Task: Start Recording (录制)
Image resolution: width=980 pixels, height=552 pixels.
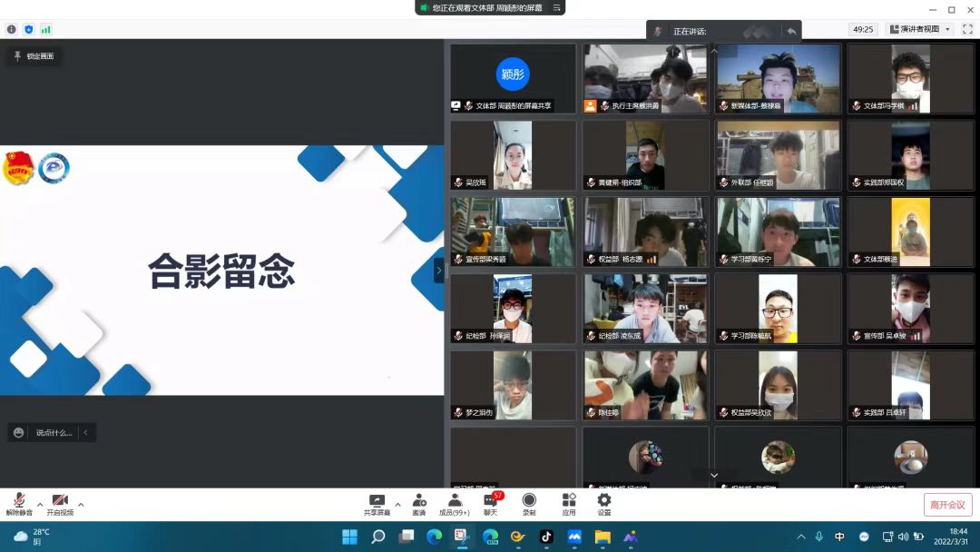Action: [x=529, y=502]
